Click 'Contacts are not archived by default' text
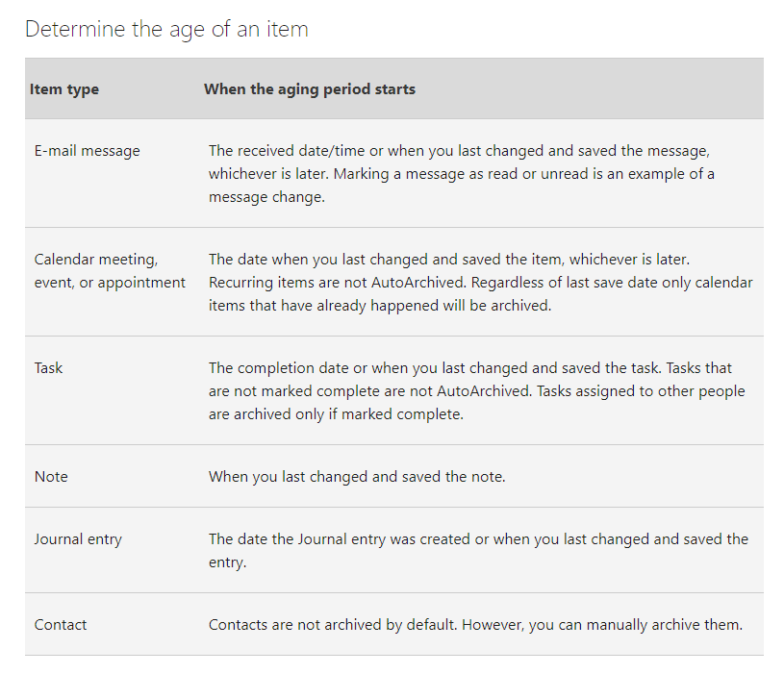The width and height of the screenshot is (784, 674). [333, 625]
